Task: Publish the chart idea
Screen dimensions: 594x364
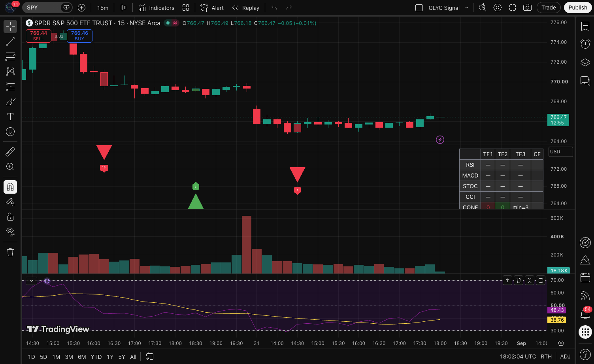Action: click(578, 8)
